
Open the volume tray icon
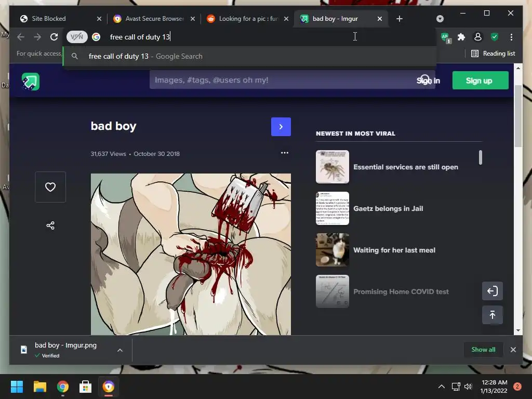(468, 387)
